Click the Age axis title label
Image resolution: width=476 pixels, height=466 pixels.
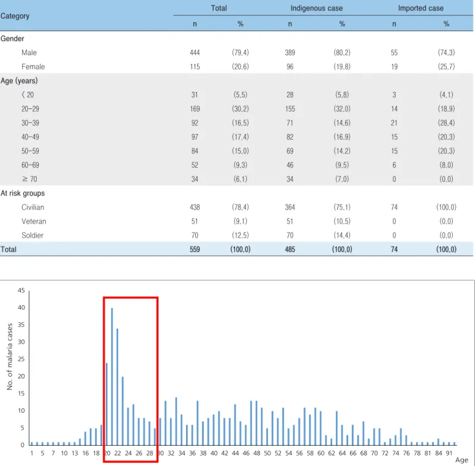click(462, 460)
